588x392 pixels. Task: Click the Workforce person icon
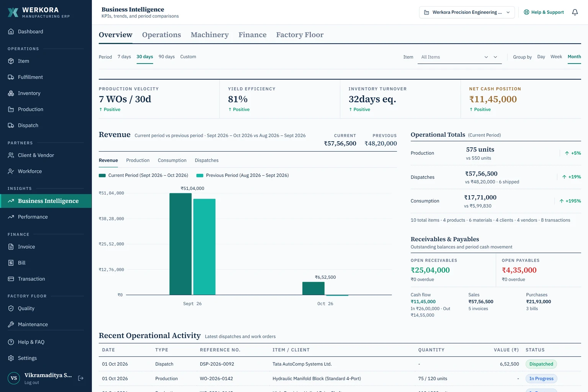click(11, 171)
